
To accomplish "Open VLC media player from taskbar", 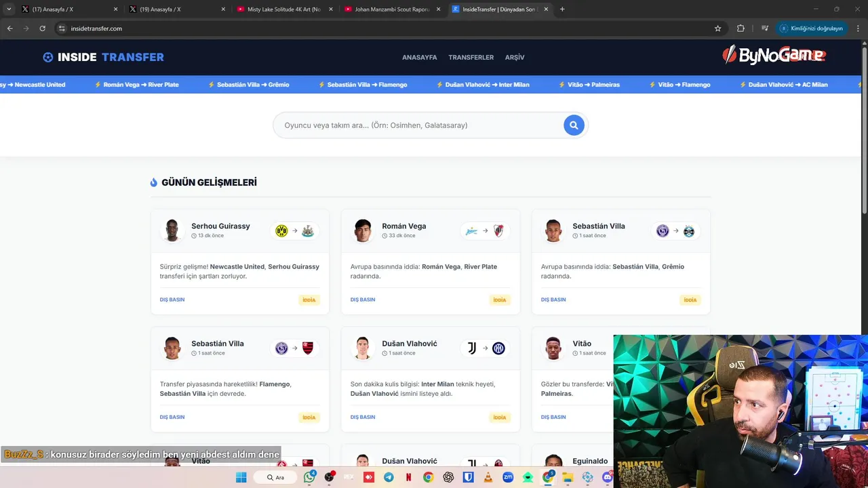I will click(488, 477).
